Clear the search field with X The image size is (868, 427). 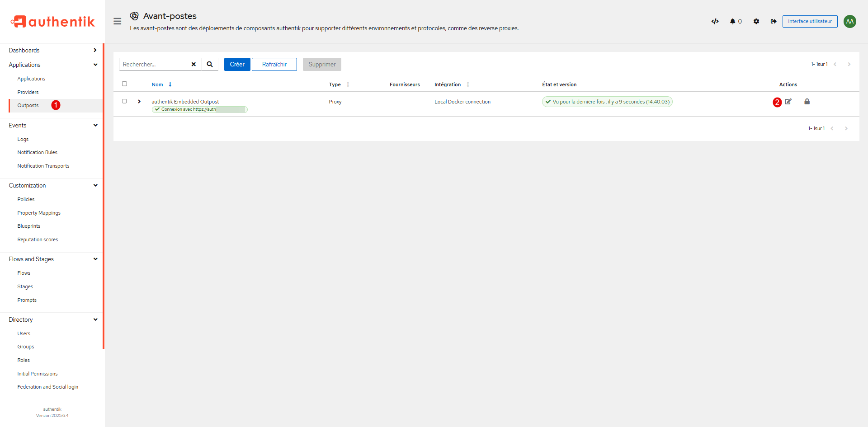tap(193, 64)
